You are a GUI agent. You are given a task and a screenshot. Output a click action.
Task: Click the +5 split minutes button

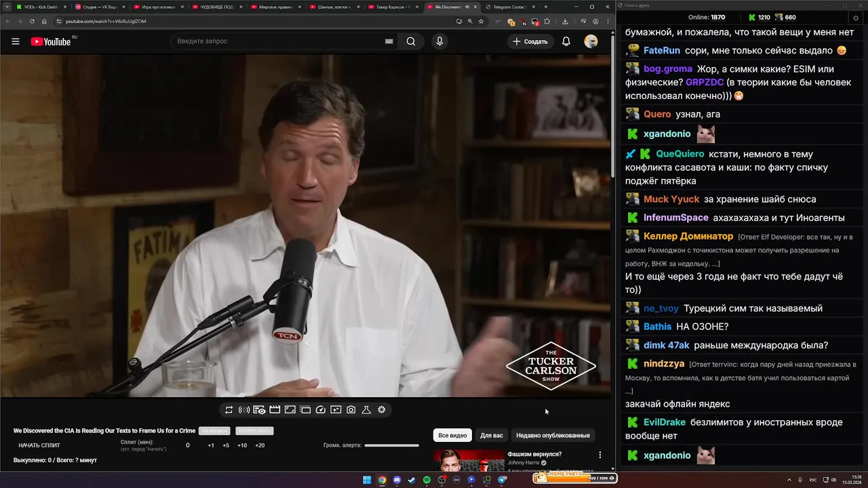[226, 445]
